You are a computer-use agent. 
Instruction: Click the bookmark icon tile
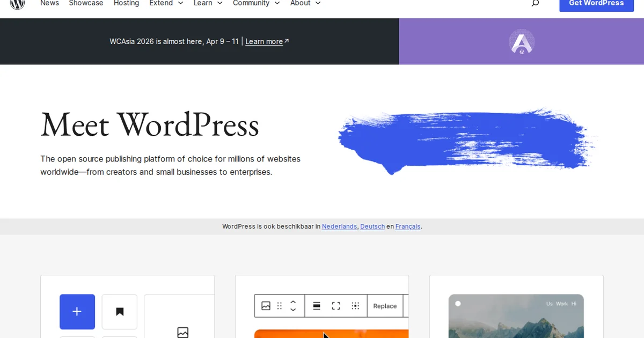click(120, 311)
